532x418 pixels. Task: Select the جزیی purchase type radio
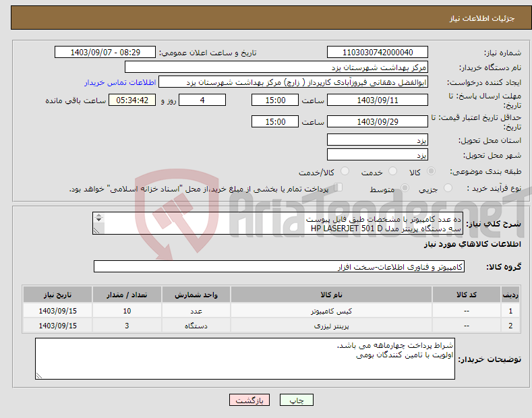pyautogui.click(x=448, y=187)
